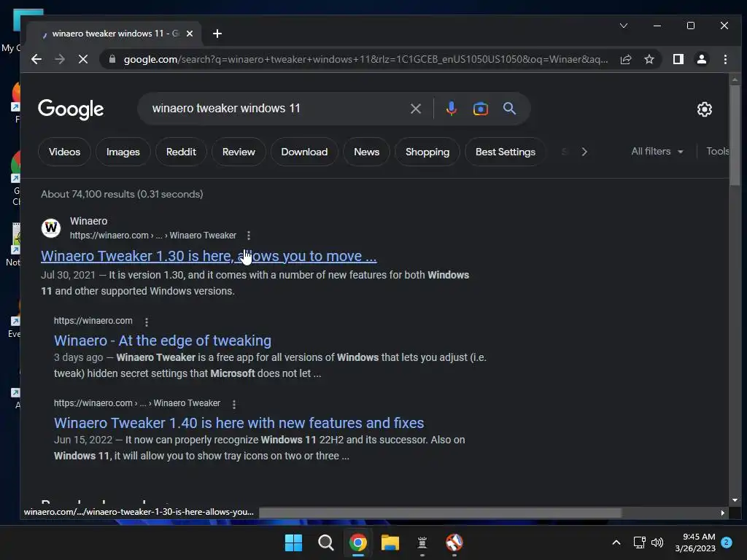This screenshot has height=560, width=747.
Task: Open Google quick settings gear
Action: [x=704, y=109]
